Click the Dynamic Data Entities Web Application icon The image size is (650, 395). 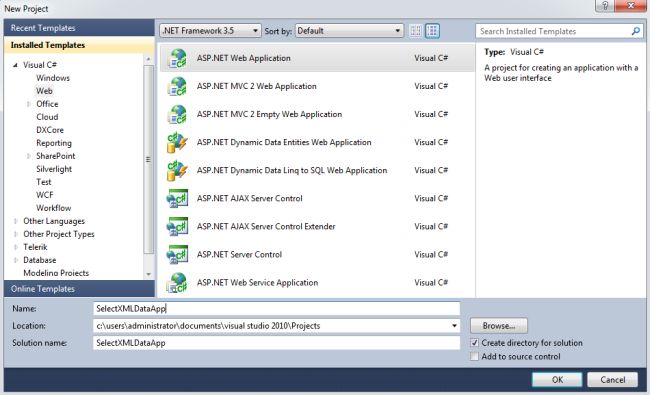click(x=177, y=142)
